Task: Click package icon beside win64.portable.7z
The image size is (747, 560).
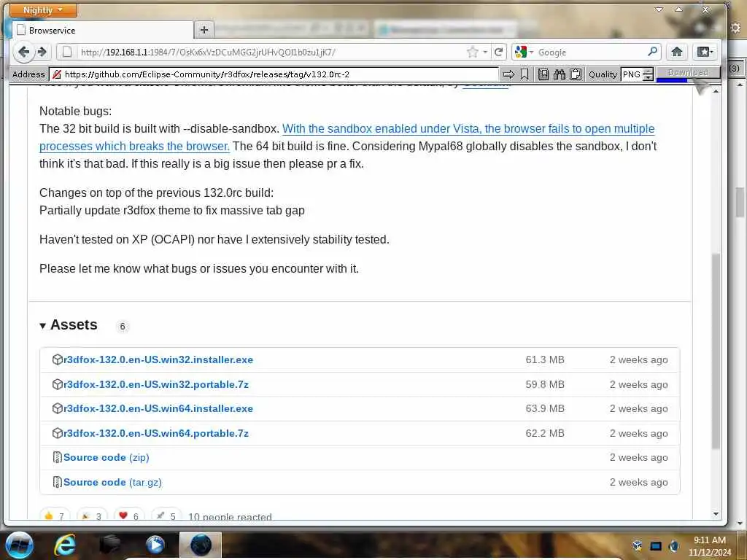Action: (x=57, y=433)
